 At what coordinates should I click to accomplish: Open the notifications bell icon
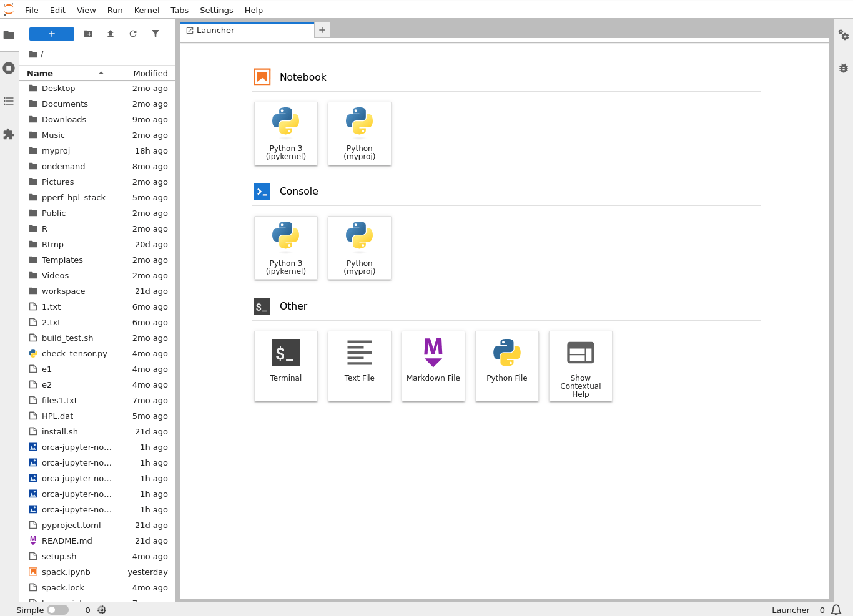[836, 610]
